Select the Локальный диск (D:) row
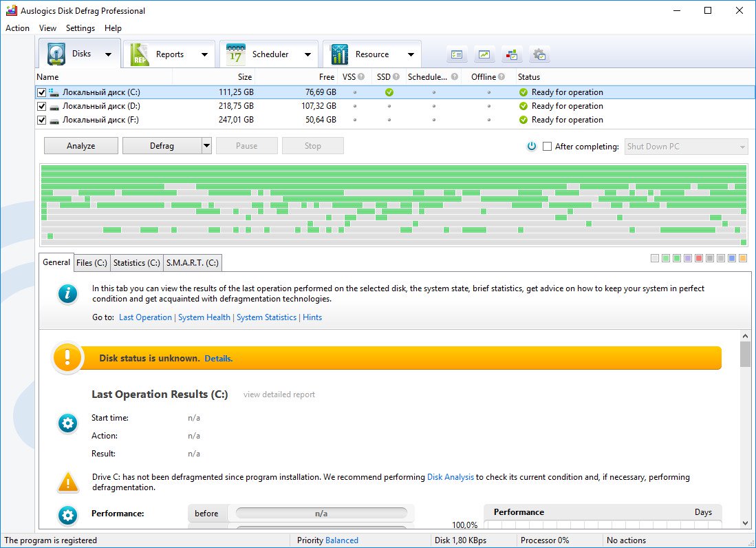 coord(395,106)
